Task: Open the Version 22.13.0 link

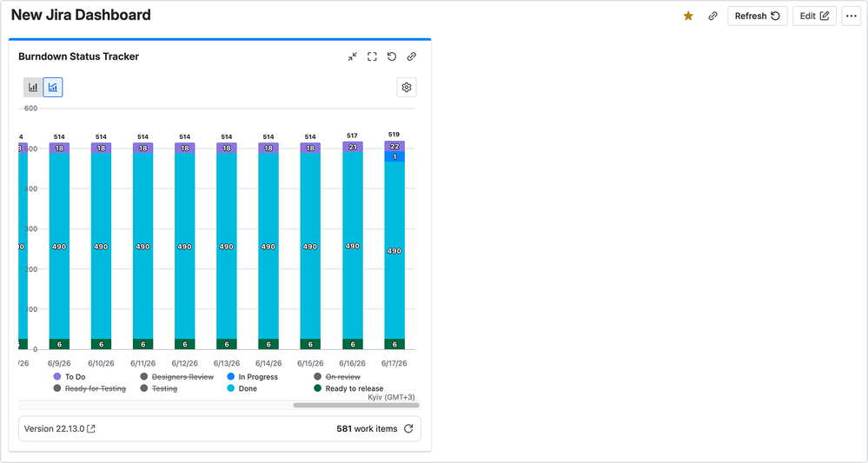Action: pos(60,429)
